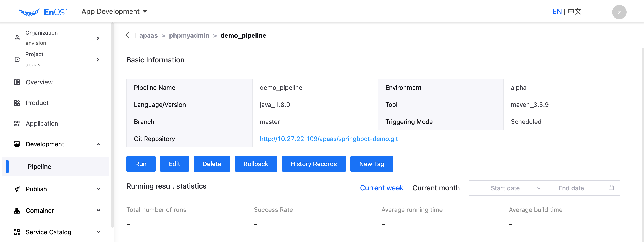The height and width of the screenshot is (242, 644).
Task: Open the App Development dropdown
Action: pos(114,11)
